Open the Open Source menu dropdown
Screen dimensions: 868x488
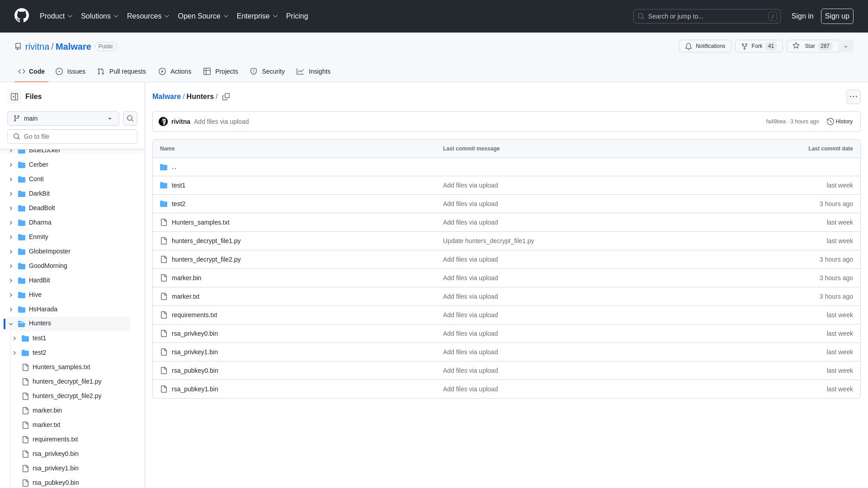pos(203,16)
